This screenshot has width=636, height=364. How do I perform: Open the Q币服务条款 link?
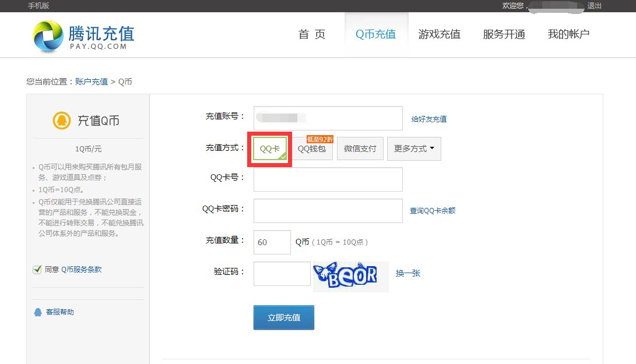tap(81, 270)
